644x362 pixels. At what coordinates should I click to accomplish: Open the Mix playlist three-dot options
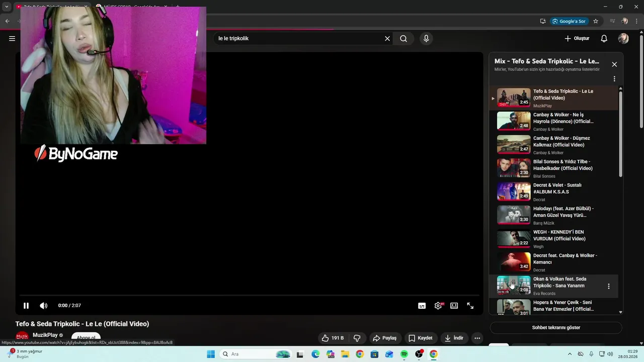(x=614, y=79)
